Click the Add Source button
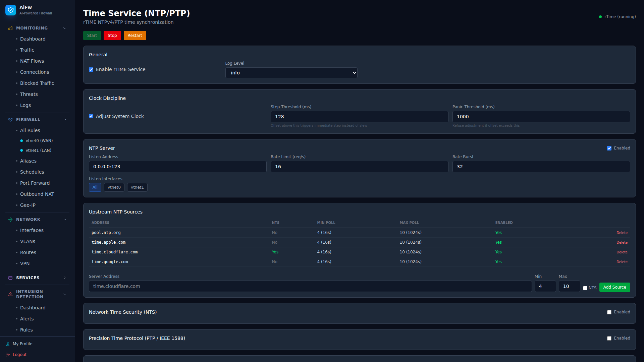This screenshot has height=362, width=644. pyautogui.click(x=614, y=287)
